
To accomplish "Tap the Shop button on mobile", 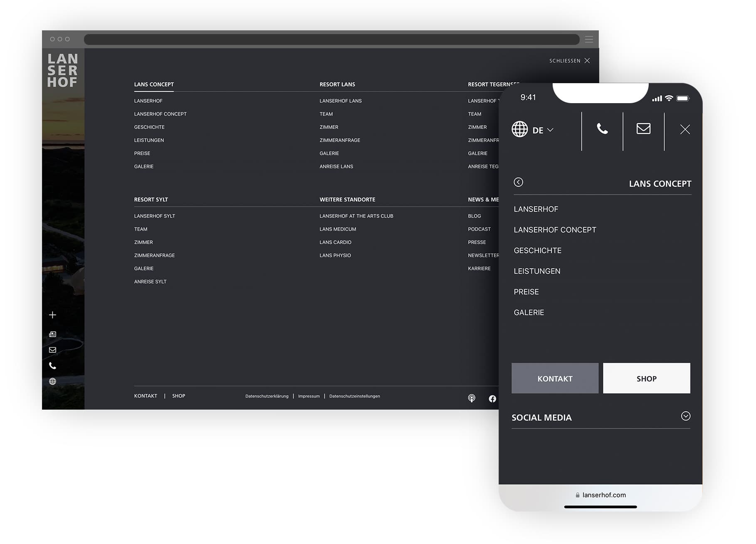I will tap(646, 378).
